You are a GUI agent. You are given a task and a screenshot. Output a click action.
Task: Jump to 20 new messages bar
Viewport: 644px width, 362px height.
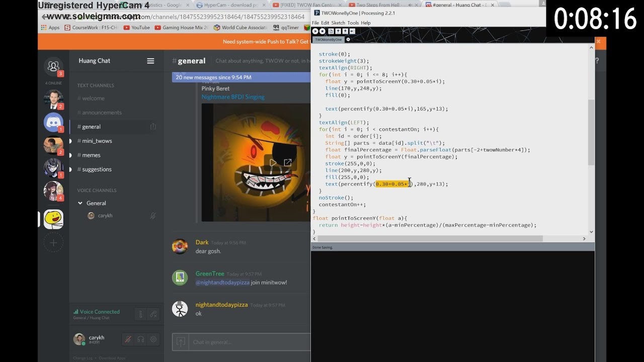point(241,77)
